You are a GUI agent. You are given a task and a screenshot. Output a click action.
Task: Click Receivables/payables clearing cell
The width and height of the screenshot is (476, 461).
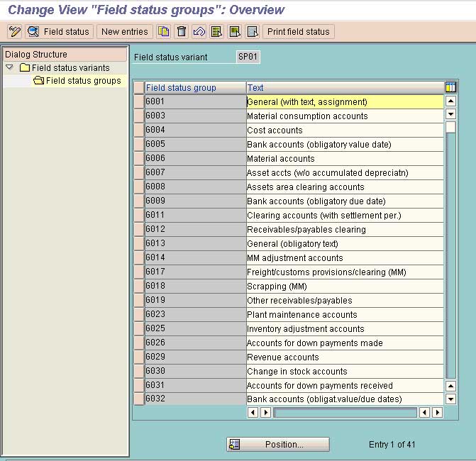tap(345, 230)
